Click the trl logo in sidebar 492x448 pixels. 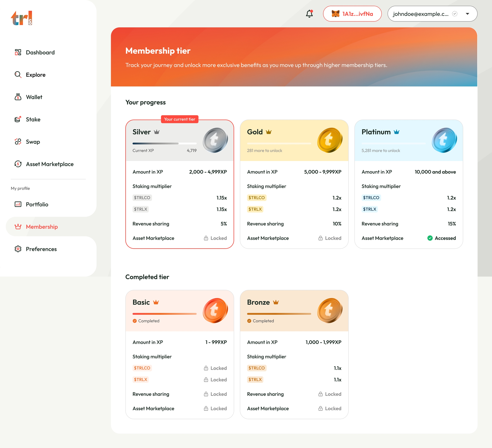(22, 18)
